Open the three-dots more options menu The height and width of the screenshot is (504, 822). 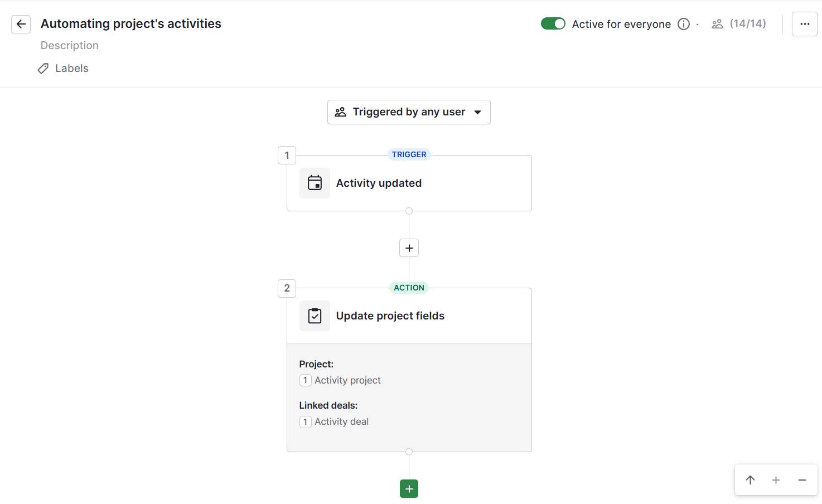pos(804,24)
